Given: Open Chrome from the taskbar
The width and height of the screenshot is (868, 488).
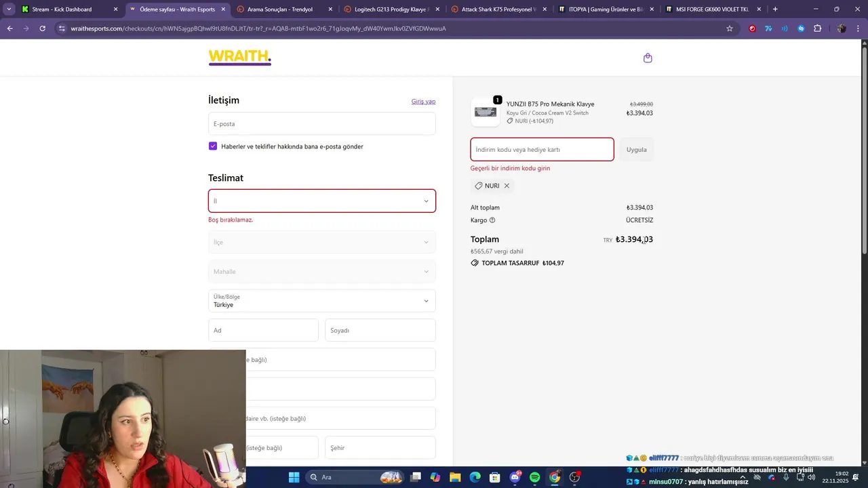Looking at the screenshot, I should [555, 477].
